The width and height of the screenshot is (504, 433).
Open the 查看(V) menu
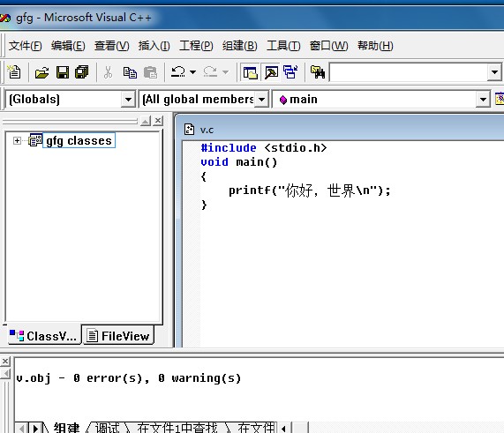(111, 46)
